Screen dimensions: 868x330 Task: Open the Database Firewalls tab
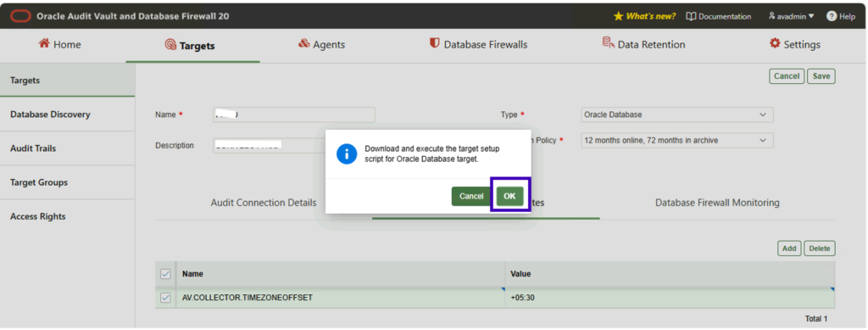click(479, 44)
